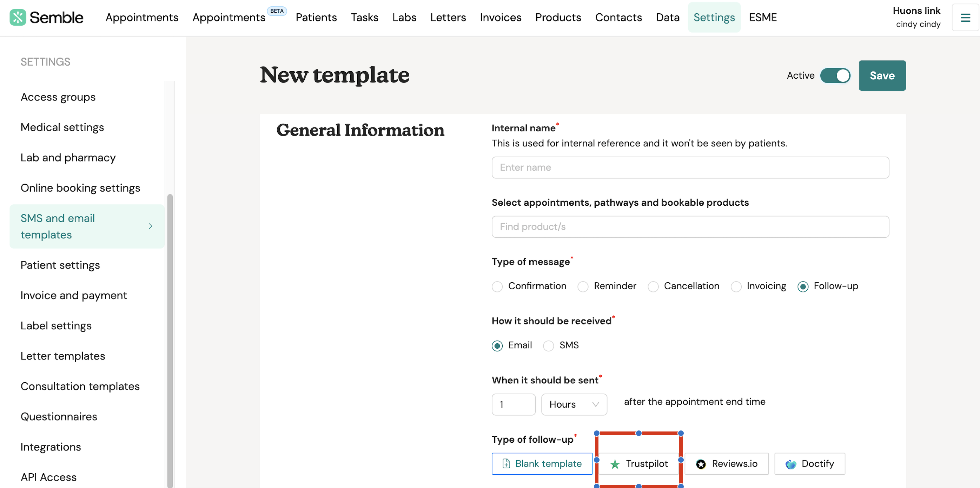Toggle the Active switch

[835, 75]
